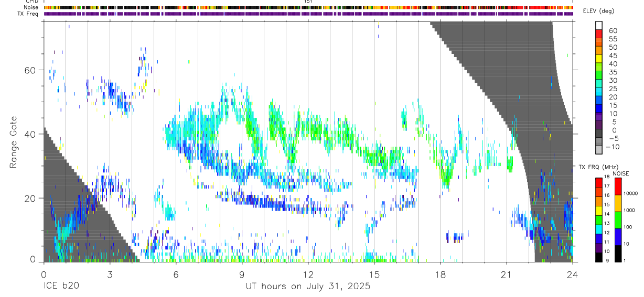Select the x-axis tick label "21"
This screenshot has width=644, height=297.
(507, 274)
